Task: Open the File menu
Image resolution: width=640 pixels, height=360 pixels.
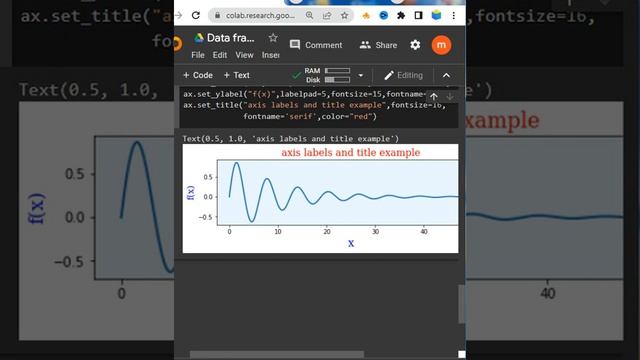Action: pyautogui.click(x=198, y=55)
